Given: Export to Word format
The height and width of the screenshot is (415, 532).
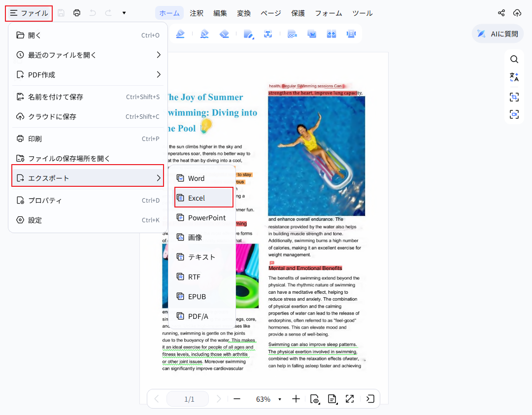Looking at the screenshot, I should (x=203, y=178).
